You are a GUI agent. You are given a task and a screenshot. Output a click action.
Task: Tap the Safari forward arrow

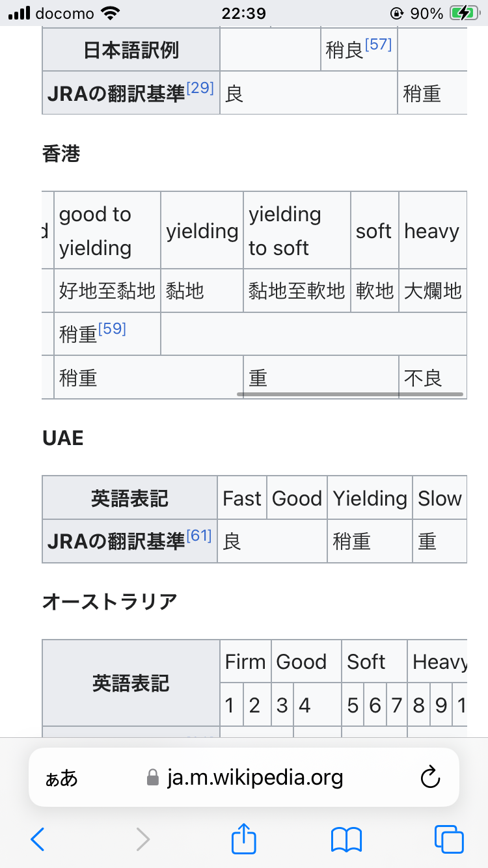click(142, 839)
